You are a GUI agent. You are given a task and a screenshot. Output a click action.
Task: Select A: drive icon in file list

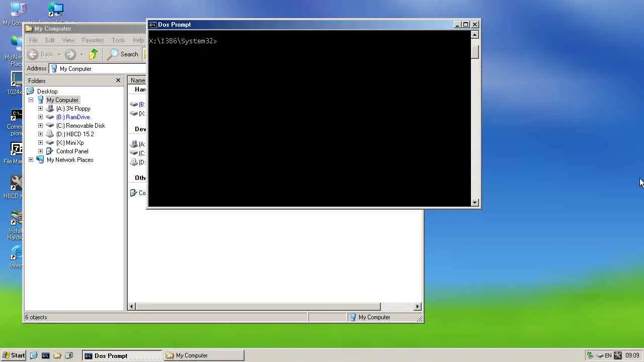pos(134,144)
